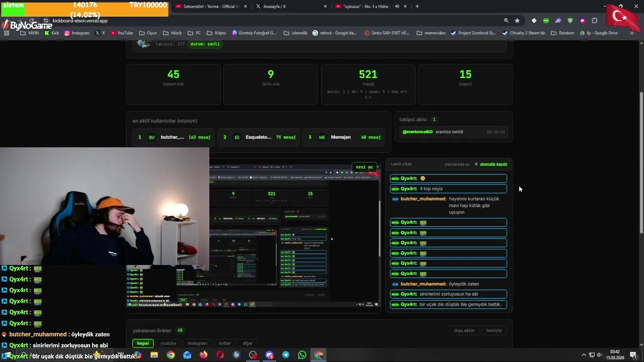Open Chivalry 2 Steam'de bookmark

(x=523, y=33)
